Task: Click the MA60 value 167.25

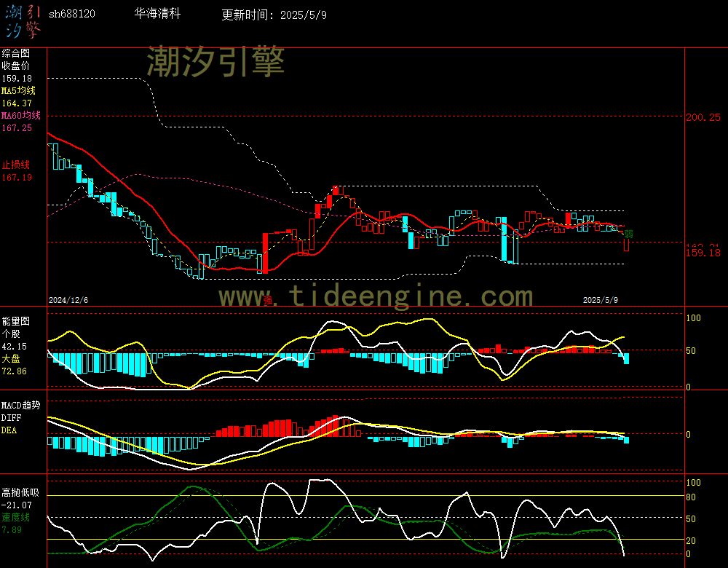Action: [17, 127]
